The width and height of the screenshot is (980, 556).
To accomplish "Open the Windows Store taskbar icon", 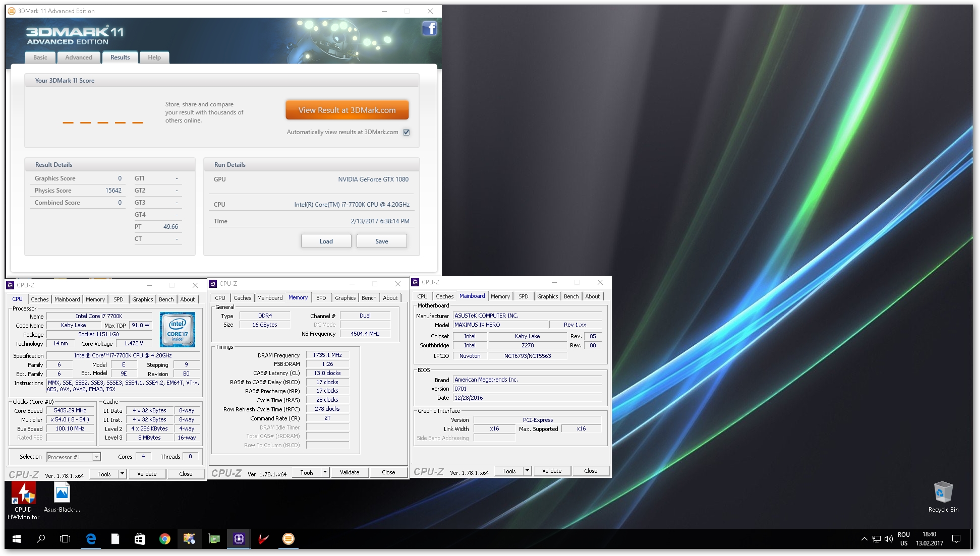I will pyautogui.click(x=140, y=539).
